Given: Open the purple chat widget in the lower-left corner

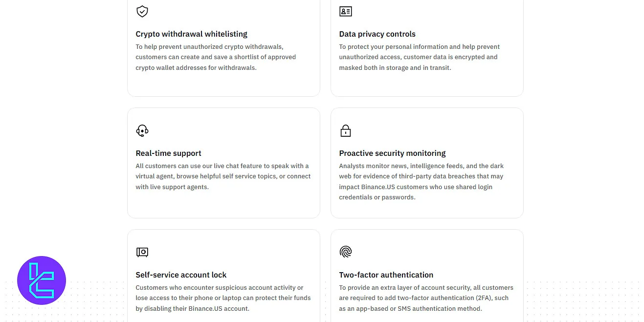Looking at the screenshot, I should tap(42, 280).
